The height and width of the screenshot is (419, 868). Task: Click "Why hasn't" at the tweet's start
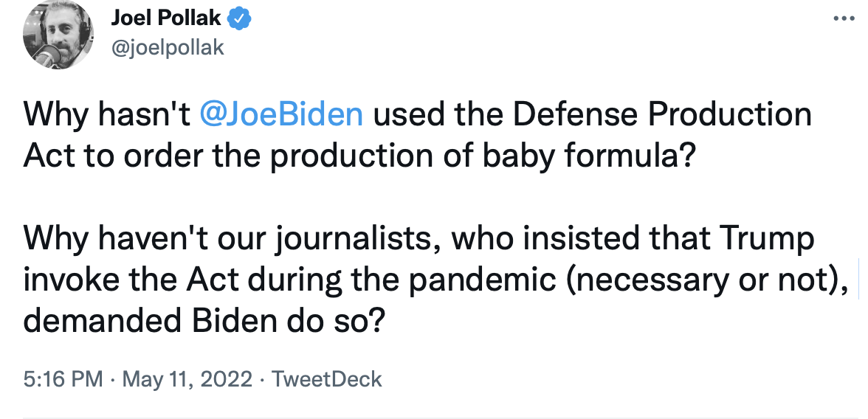pos(107,114)
